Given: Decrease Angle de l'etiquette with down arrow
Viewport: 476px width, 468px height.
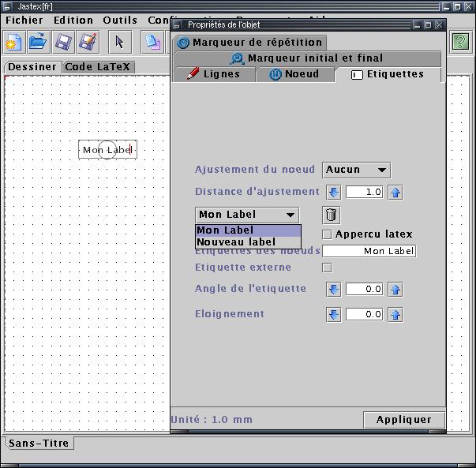Looking at the screenshot, I should click(x=333, y=290).
